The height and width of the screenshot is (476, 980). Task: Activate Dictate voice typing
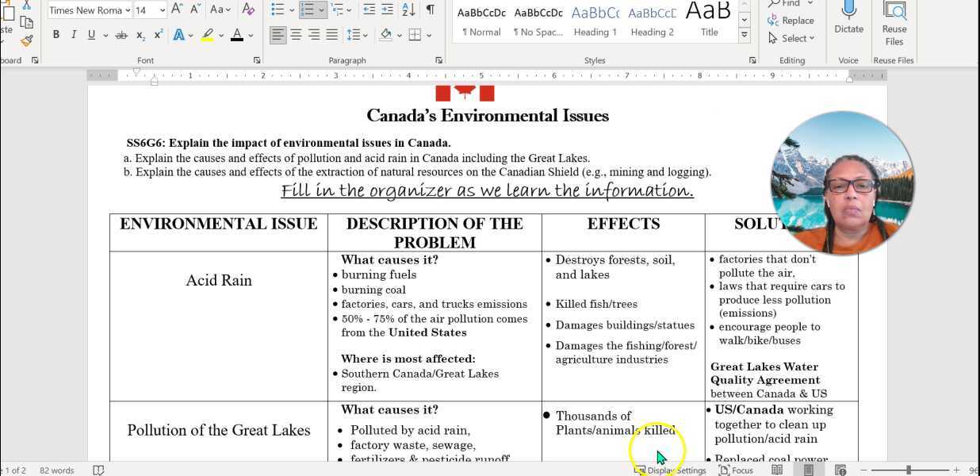[x=848, y=20]
